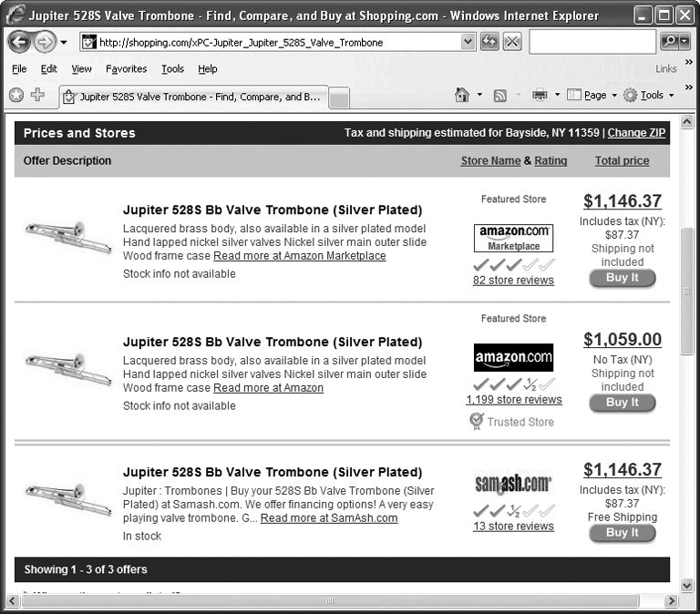Viewport: 700px width, 614px height.
Task: Click the search magnifier button
Action: tap(669, 42)
